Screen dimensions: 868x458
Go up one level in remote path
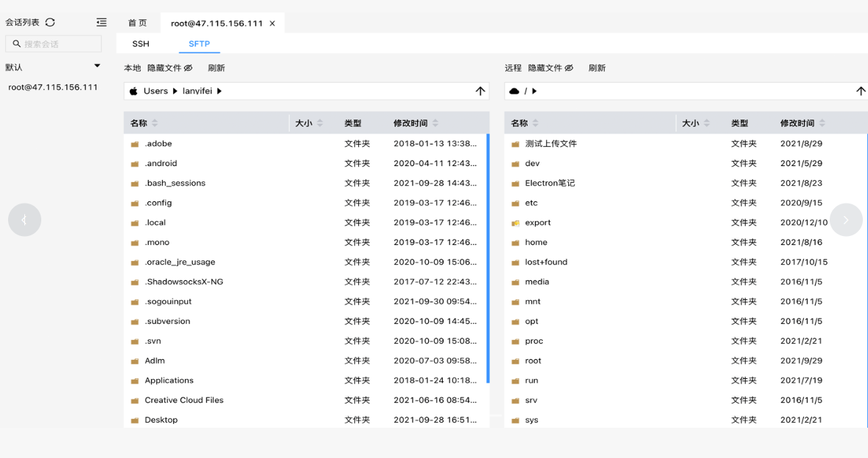(860, 91)
